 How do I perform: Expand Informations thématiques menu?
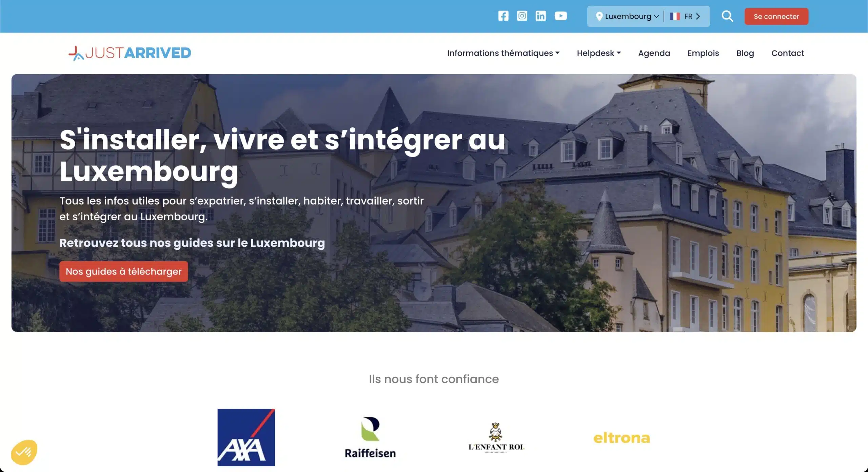point(503,53)
